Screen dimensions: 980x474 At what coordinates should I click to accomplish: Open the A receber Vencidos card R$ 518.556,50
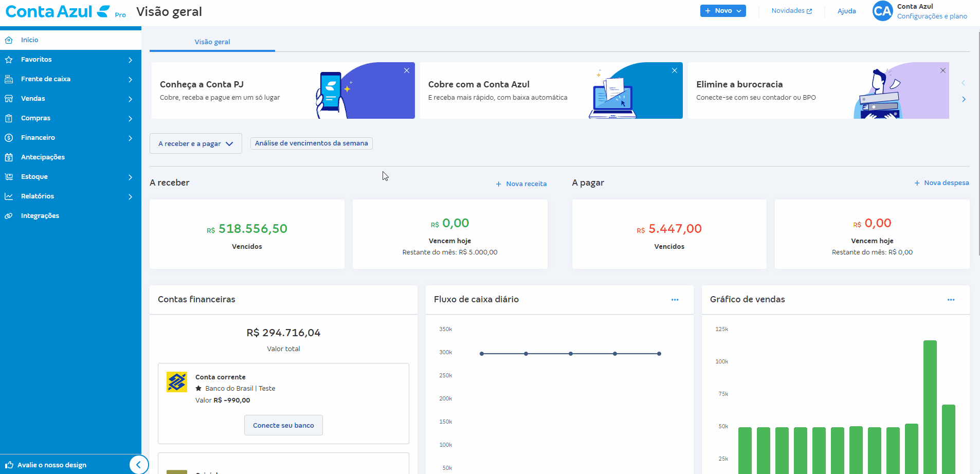coord(247,234)
